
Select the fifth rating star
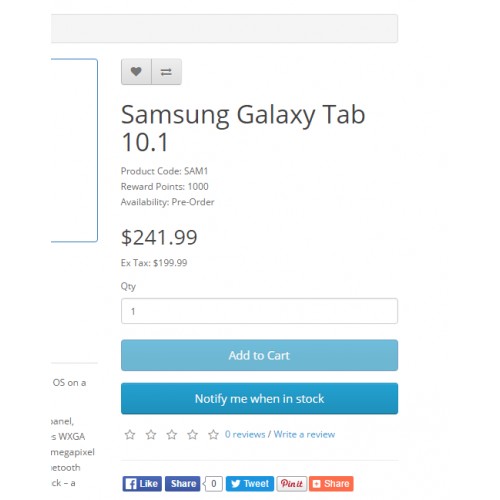pos(213,434)
